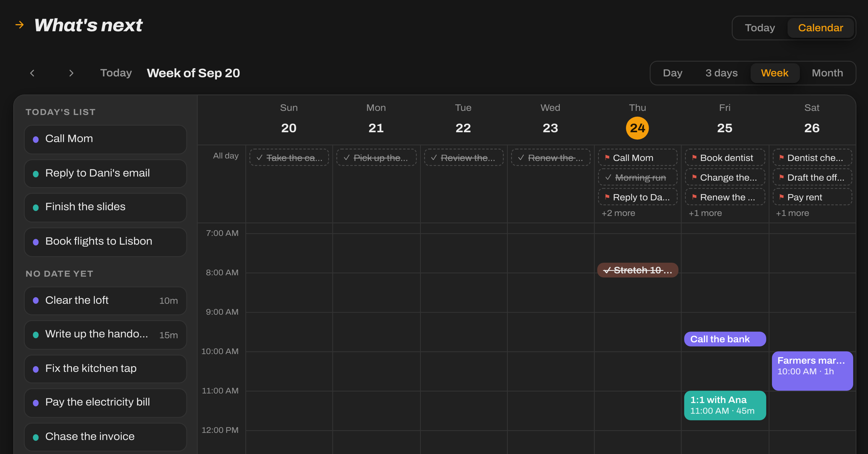Click the green dot on Chase the invoice
The width and height of the screenshot is (868, 454).
click(x=36, y=437)
